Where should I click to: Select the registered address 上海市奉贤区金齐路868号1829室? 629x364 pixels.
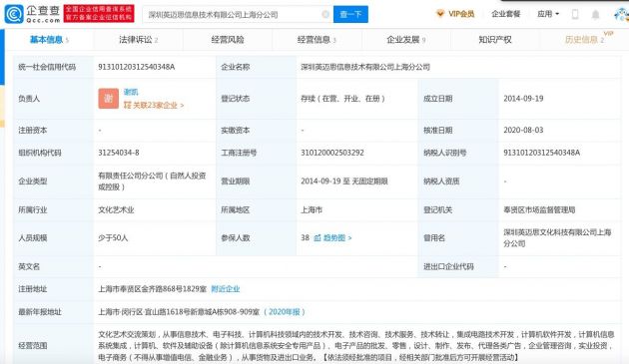pyautogui.click(x=153, y=288)
